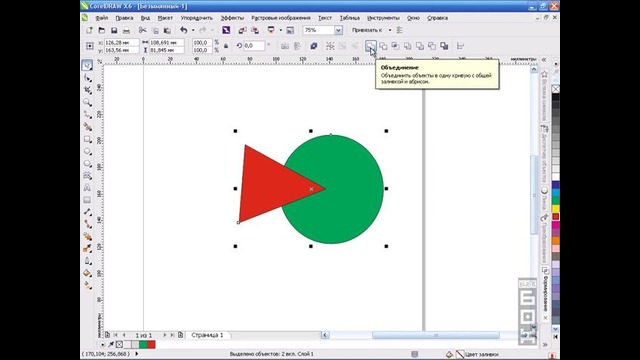Image resolution: width=640 pixels, height=360 pixels.
Task: Click the rotation angle field
Action: click(254, 46)
